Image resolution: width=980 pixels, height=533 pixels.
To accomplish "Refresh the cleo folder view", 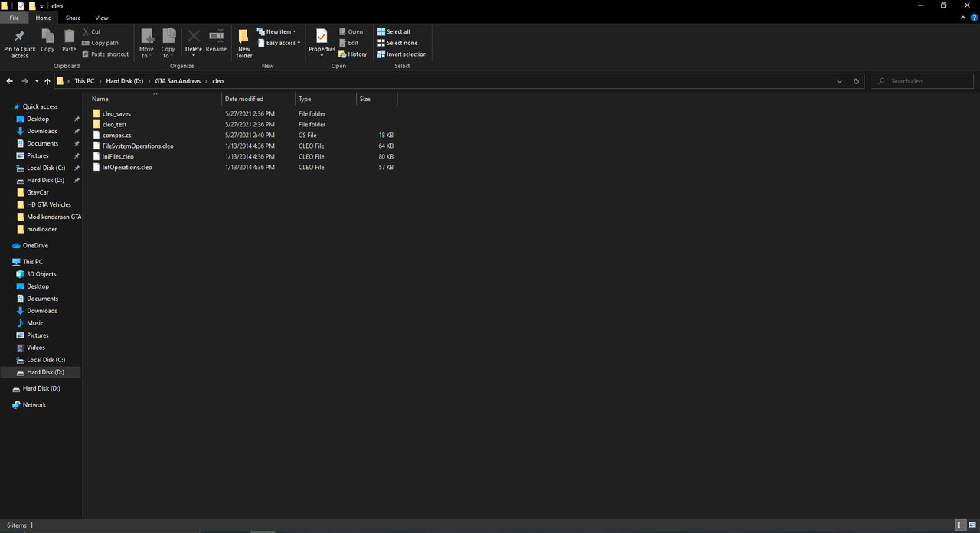I will click(x=856, y=81).
